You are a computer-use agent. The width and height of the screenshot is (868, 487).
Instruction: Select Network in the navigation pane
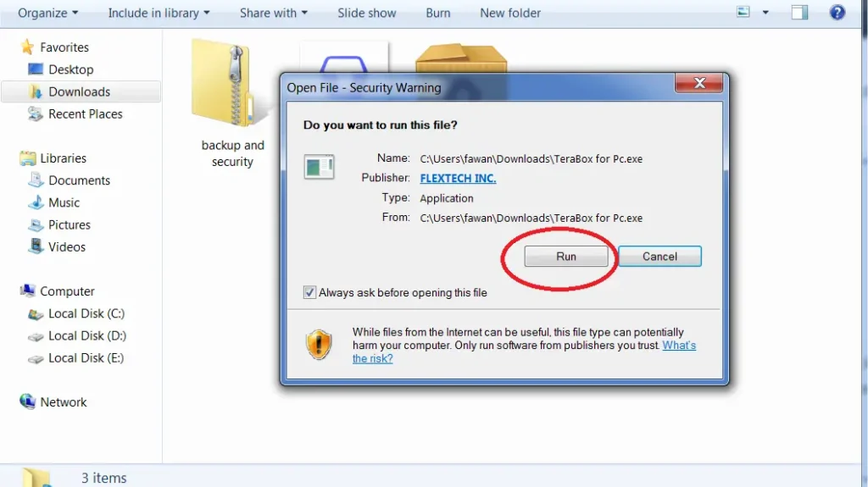pos(63,401)
